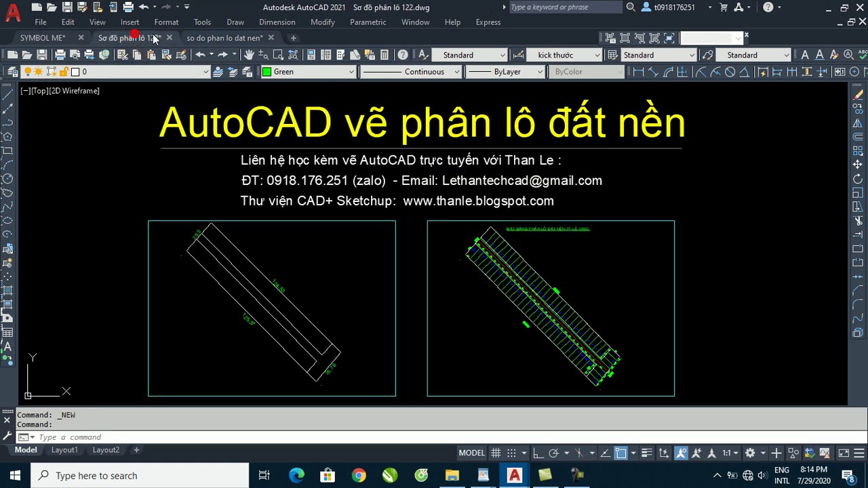The height and width of the screenshot is (488, 868).
Task: Select the Line tool in Draw toolbar
Action: (x=7, y=96)
